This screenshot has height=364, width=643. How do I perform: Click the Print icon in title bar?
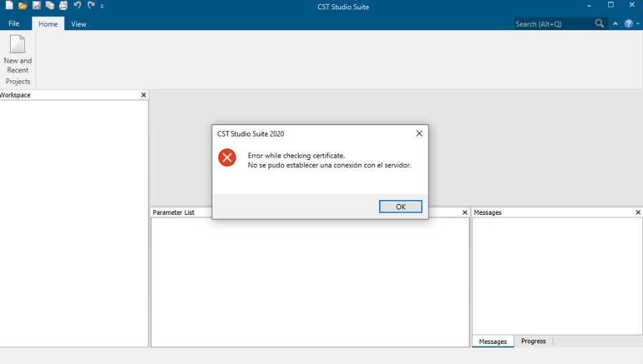pos(63,5)
